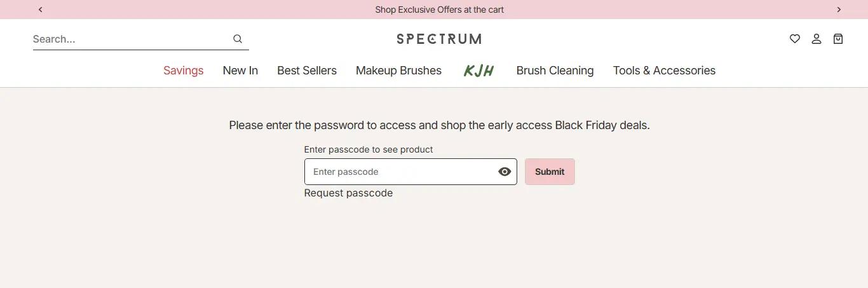Toggle passcode visibility eye icon

point(505,172)
